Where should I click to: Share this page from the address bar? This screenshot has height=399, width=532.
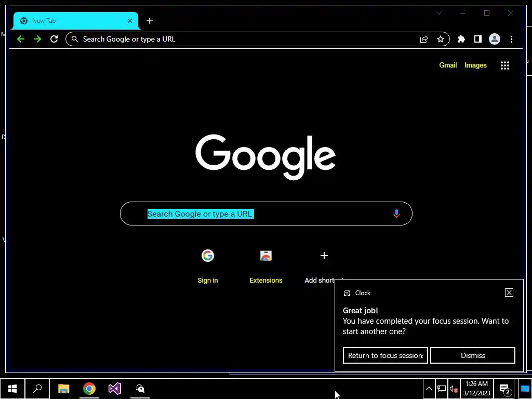424,39
